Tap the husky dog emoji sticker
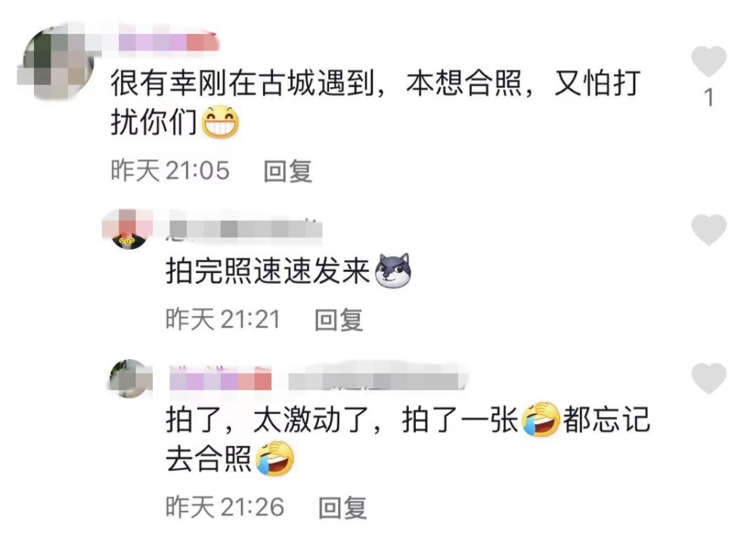Viewport: 756px width, 545px height. (393, 271)
